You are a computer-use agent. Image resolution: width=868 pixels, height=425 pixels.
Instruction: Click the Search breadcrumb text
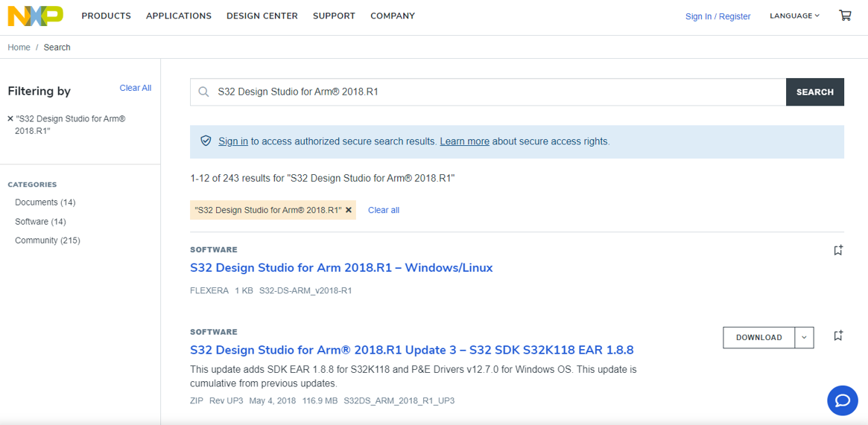coord(57,48)
